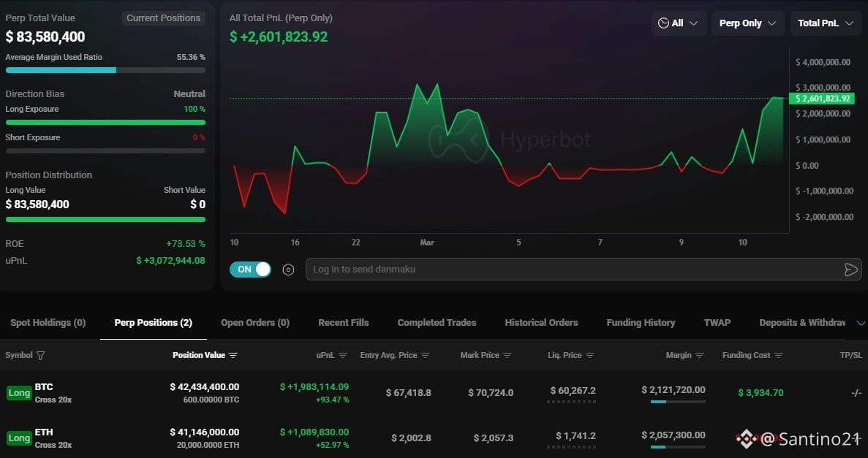
Task: Click the clock icon in All selector
Action: (663, 23)
